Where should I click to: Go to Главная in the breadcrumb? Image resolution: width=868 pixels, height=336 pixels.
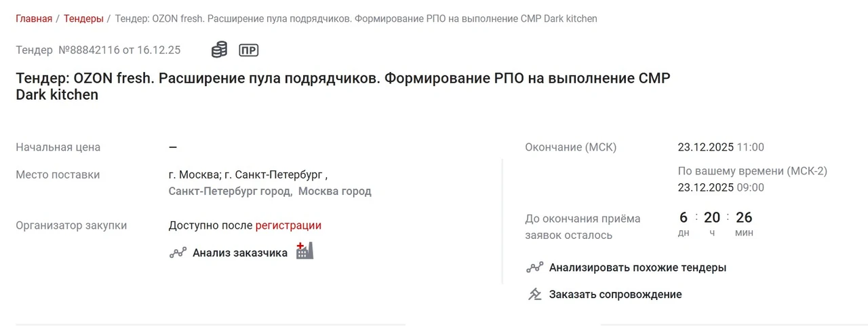tap(34, 18)
